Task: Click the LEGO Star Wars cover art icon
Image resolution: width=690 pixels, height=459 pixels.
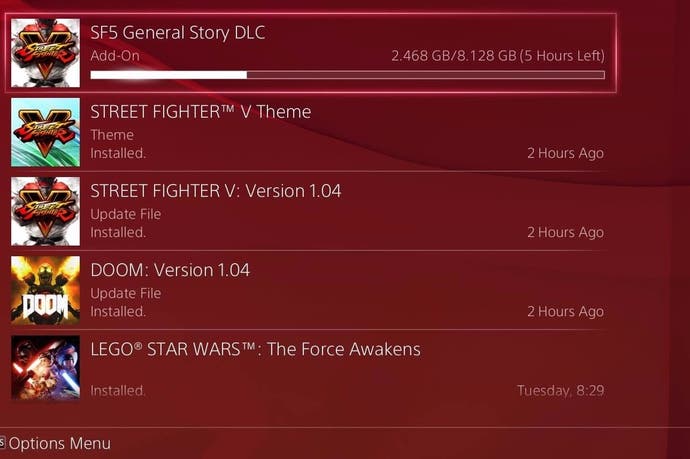Action: [x=45, y=368]
